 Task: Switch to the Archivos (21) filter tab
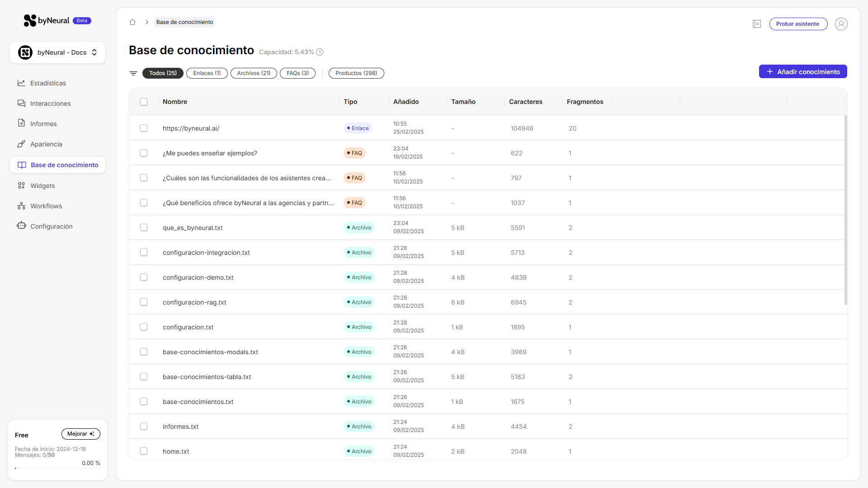[254, 73]
